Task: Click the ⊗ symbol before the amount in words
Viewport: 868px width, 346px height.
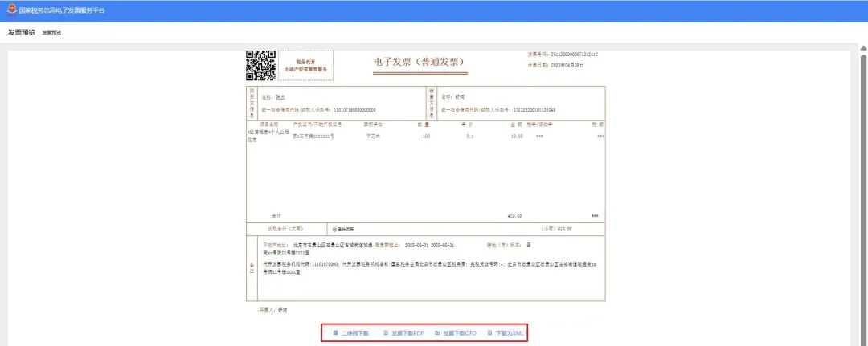Action: click(x=334, y=229)
